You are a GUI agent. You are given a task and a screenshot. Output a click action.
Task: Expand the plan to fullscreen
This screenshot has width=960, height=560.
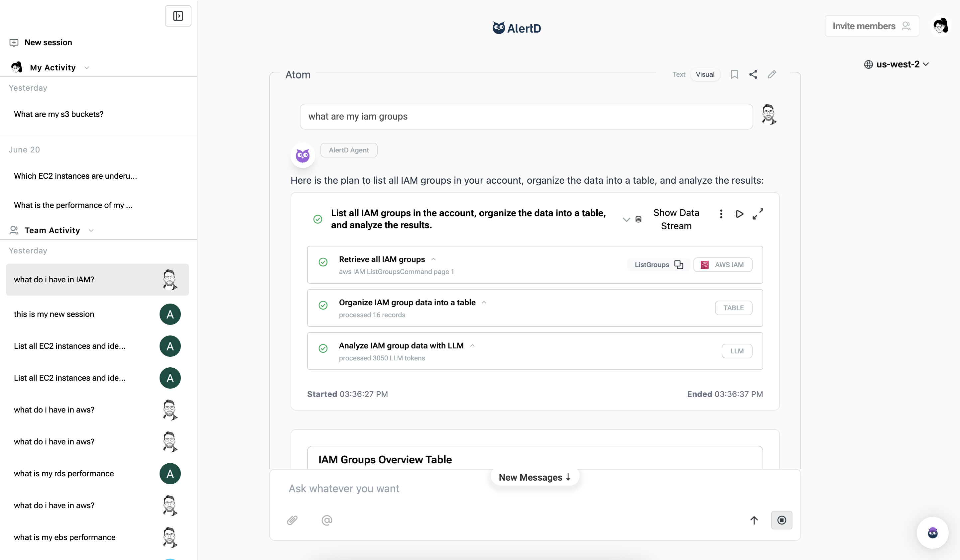[758, 214]
